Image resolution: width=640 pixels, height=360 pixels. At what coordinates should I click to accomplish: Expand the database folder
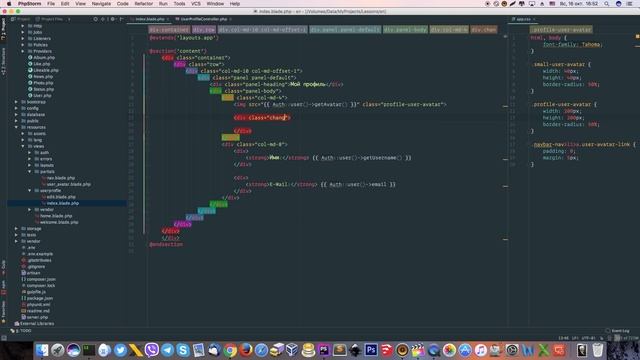click(16, 115)
